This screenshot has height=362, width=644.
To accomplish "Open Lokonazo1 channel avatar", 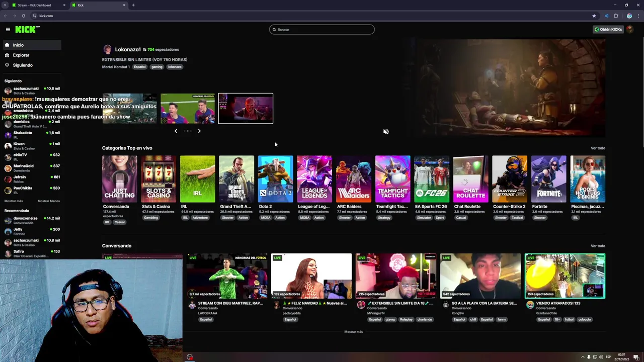I will click(x=107, y=49).
